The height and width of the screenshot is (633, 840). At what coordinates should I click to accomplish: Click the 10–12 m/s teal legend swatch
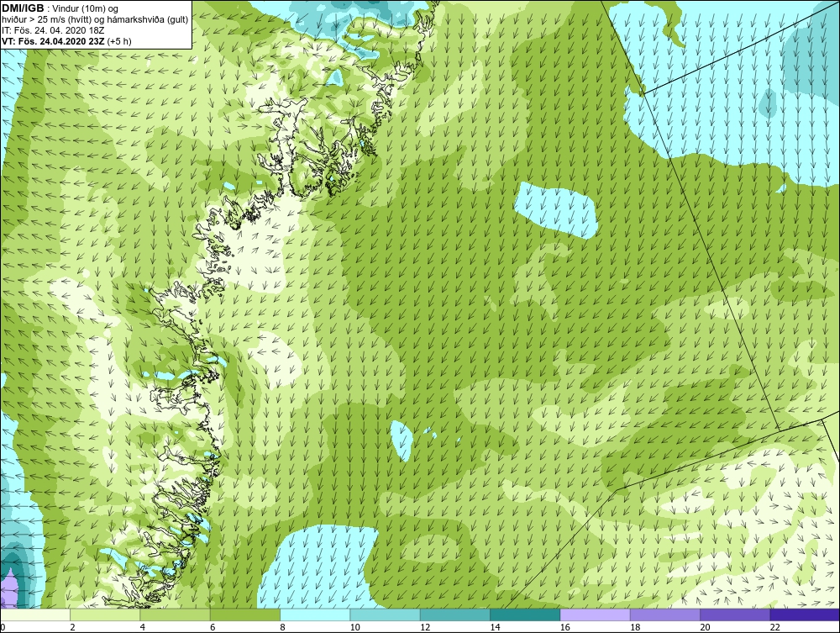pyautogui.click(x=386, y=615)
